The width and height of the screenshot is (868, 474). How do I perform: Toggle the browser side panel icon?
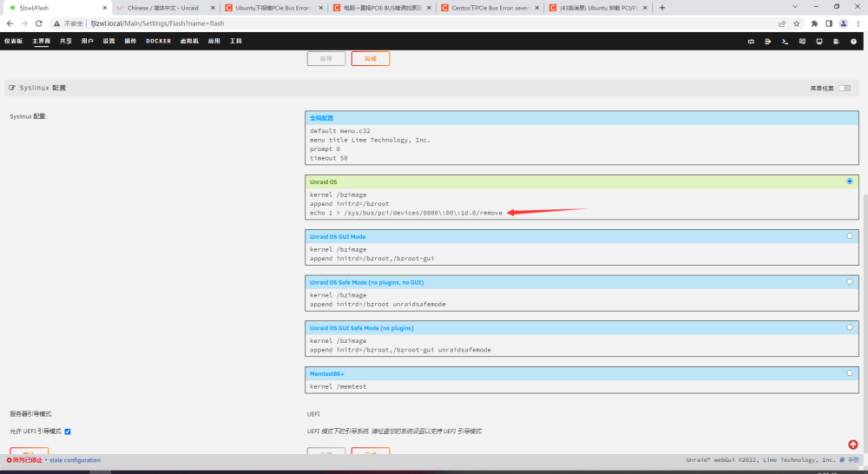[x=829, y=23]
